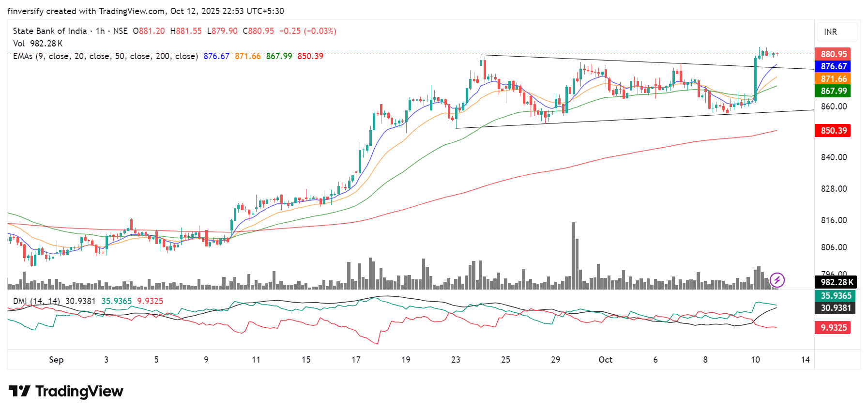Viewport: 868px width, 413px height.
Task: Click the open price O881.20
Action: coord(149,31)
